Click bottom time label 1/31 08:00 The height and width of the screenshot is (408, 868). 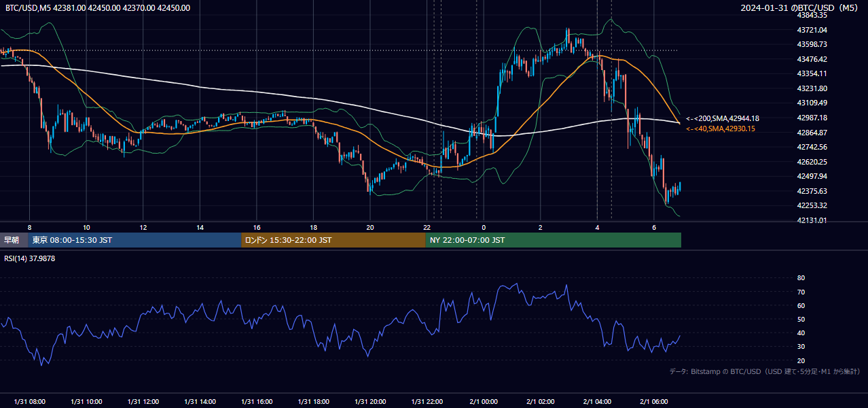[x=30, y=402]
